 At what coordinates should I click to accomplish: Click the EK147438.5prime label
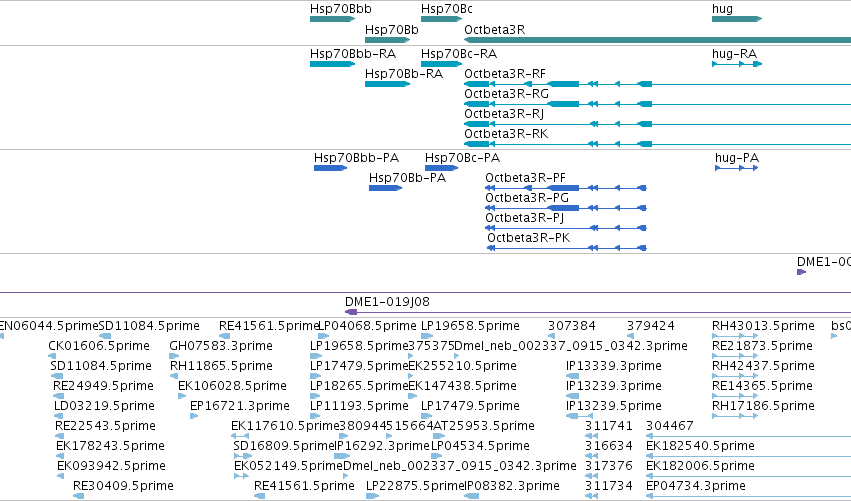(x=462, y=386)
